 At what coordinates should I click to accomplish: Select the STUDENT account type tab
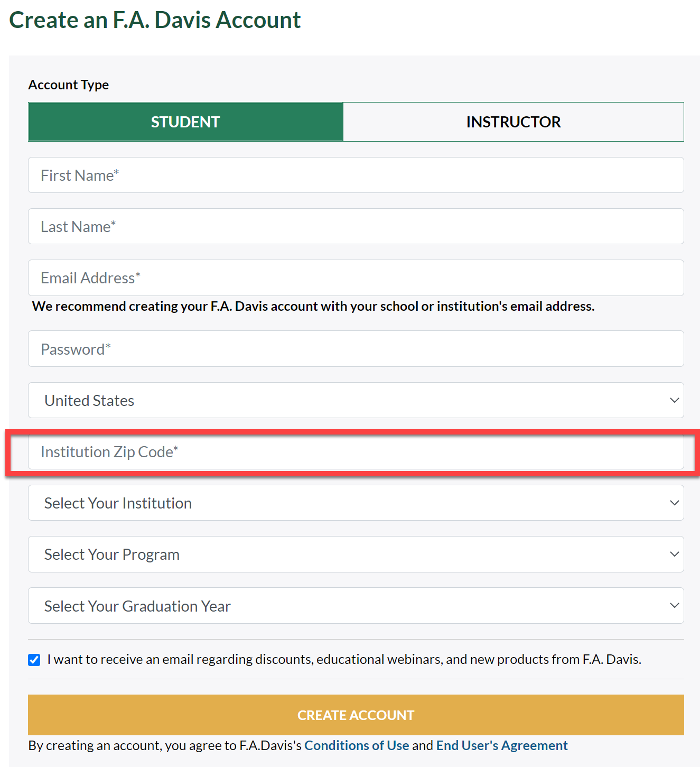point(185,122)
